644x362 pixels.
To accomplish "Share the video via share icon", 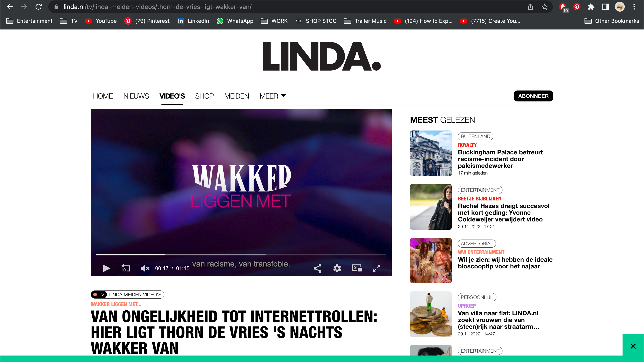I will tap(318, 268).
